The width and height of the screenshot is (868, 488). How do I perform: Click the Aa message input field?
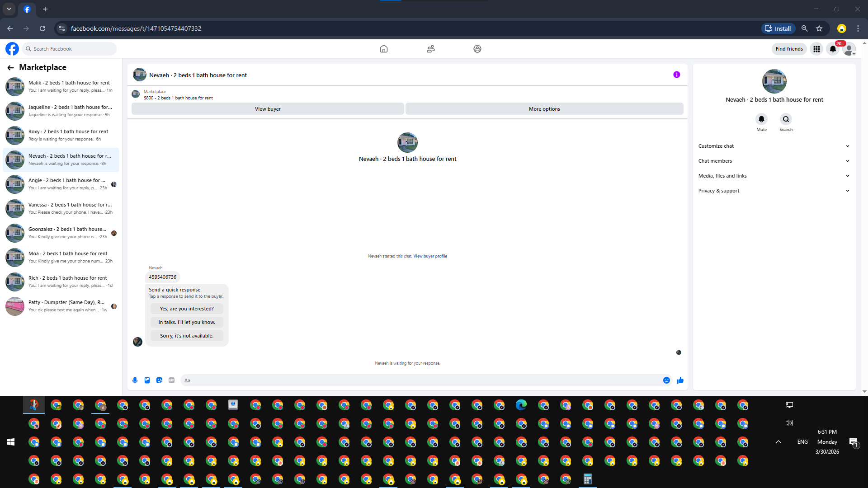point(420,380)
